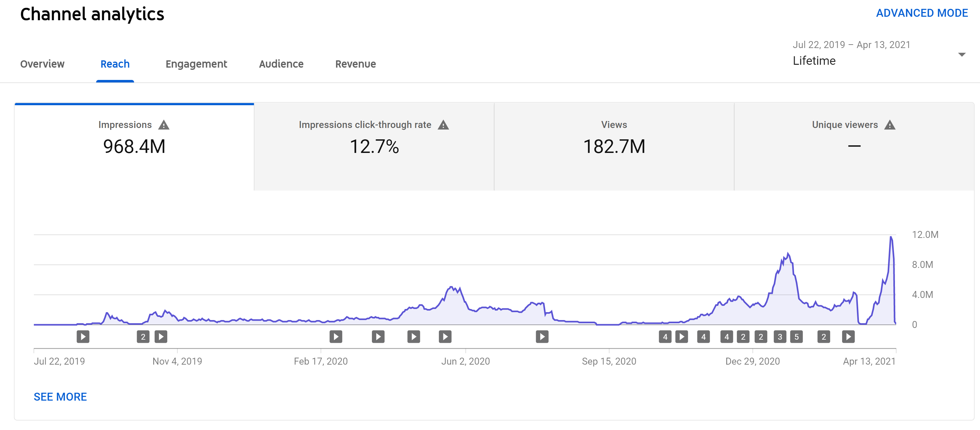Click the 'Feb 17, 2020' axis label
The height and width of the screenshot is (430, 980).
pyautogui.click(x=321, y=361)
